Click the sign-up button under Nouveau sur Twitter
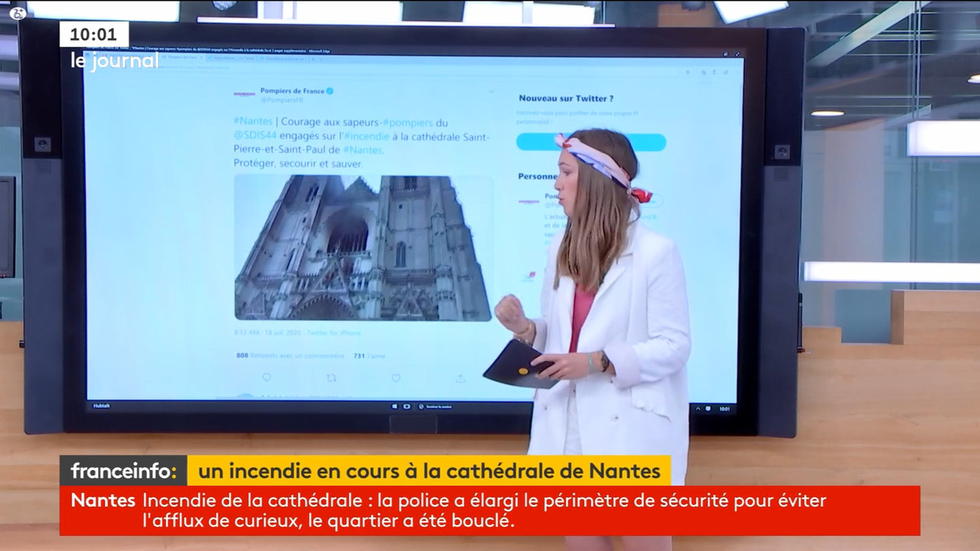 coord(590,142)
